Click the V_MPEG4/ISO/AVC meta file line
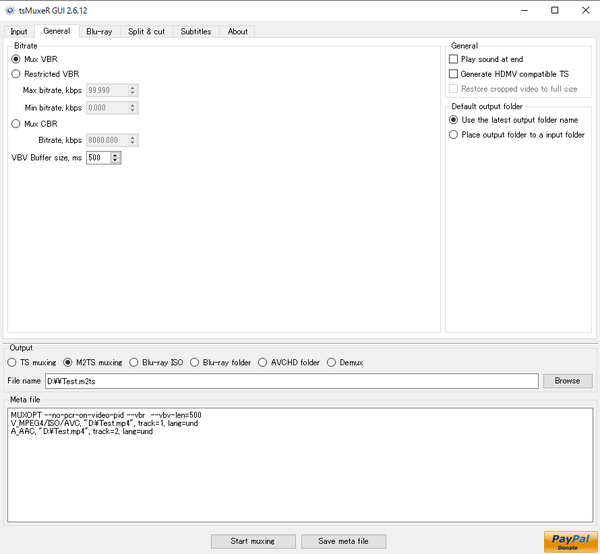This screenshot has width=600, height=554. pos(104,423)
